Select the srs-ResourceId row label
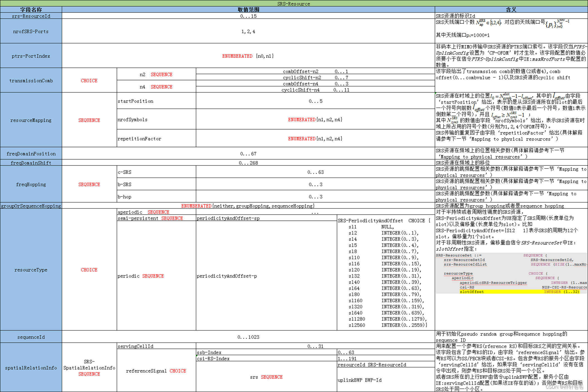 (x=31, y=16)
